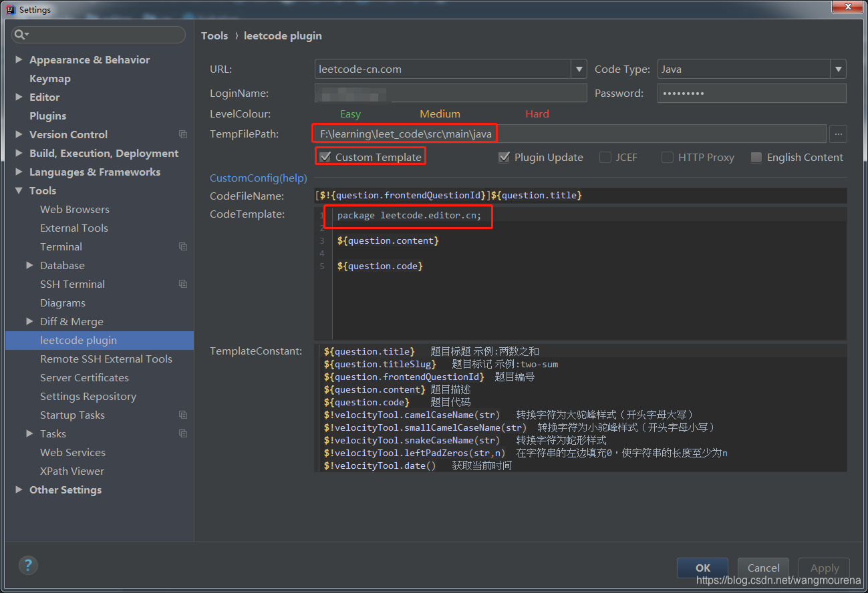868x593 pixels.
Task: Click the SSH Terminal project-level icon
Action: pos(183,284)
